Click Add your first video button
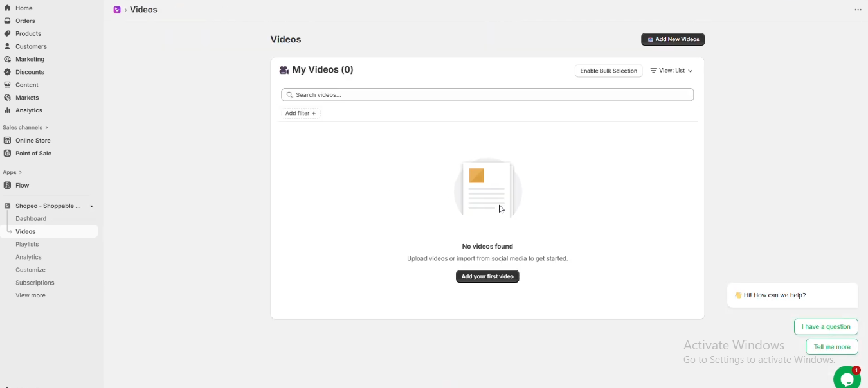Image resolution: width=868 pixels, height=388 pixels. click(487, 276)
